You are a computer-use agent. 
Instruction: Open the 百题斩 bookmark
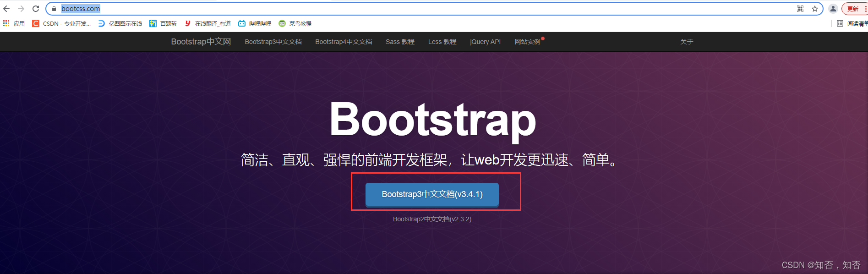[x=163, y=23]
